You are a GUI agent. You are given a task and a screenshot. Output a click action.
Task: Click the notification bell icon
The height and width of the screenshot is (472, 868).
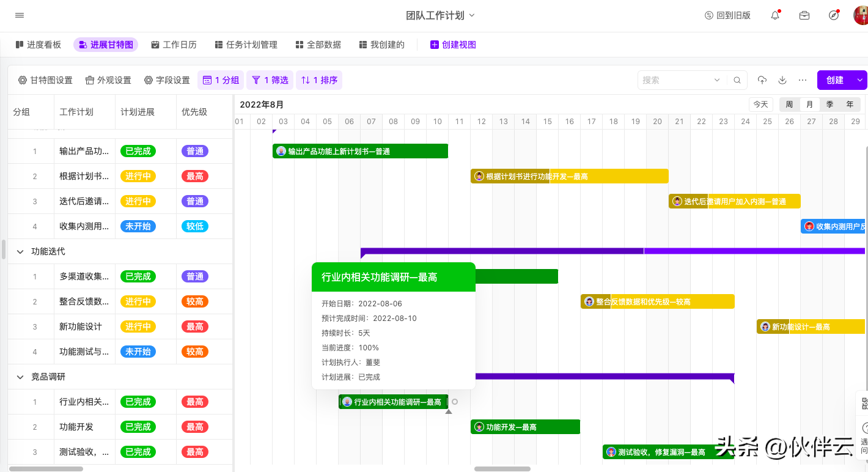coord(775,15)
